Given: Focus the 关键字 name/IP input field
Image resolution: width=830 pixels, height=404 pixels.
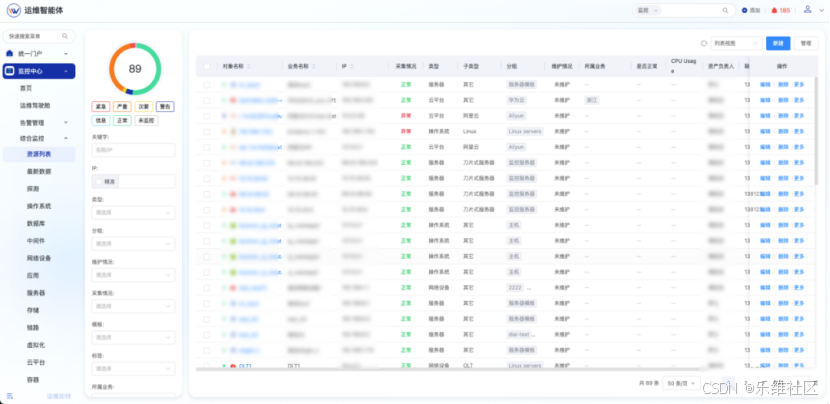Looking at the screenshot, I should [133, 150].
